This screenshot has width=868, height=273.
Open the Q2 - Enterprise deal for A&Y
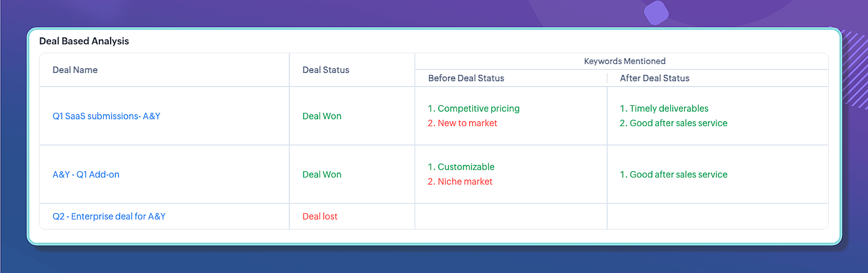coord(109,217)
